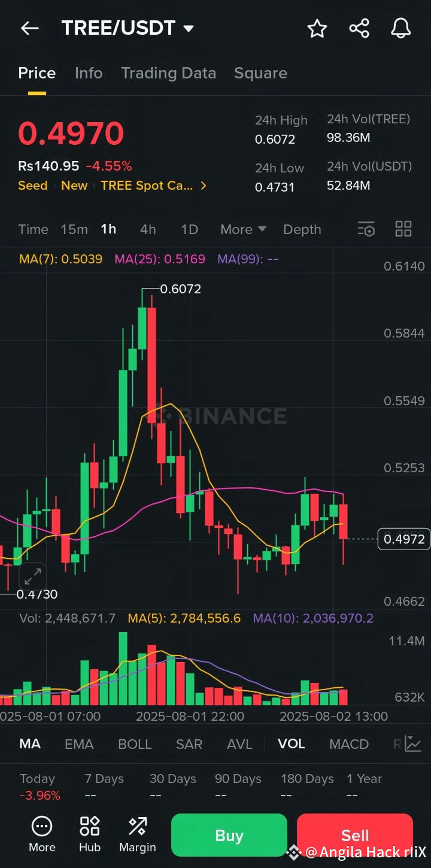
Task: Open the More menu icon at bottom
Action: pyautogui.click(x=42, y=834)
